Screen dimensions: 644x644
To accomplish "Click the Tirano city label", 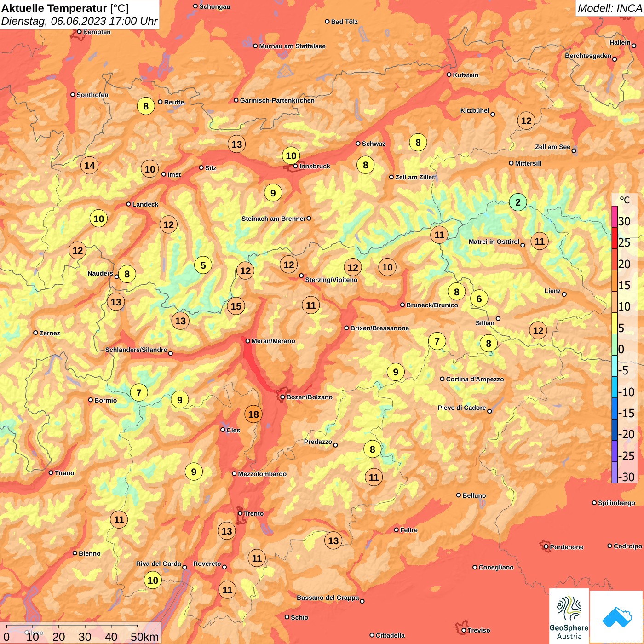I will click(64, 473).
